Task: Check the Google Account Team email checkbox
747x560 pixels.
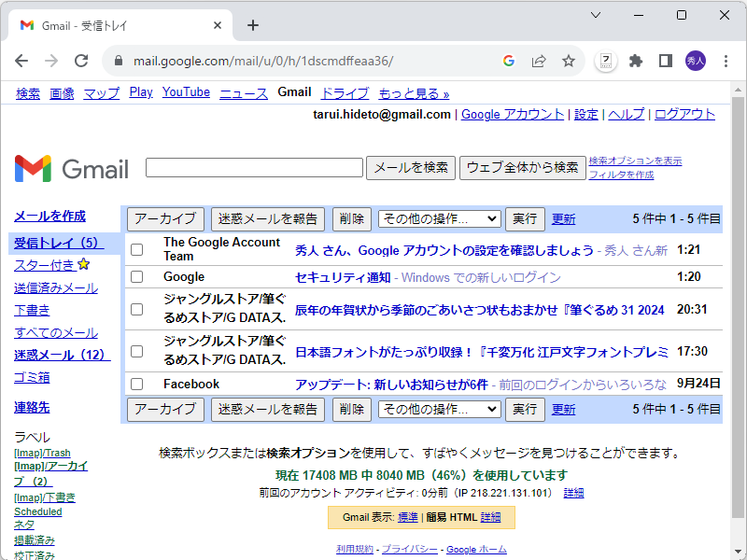Action: [x=137, y=248]
